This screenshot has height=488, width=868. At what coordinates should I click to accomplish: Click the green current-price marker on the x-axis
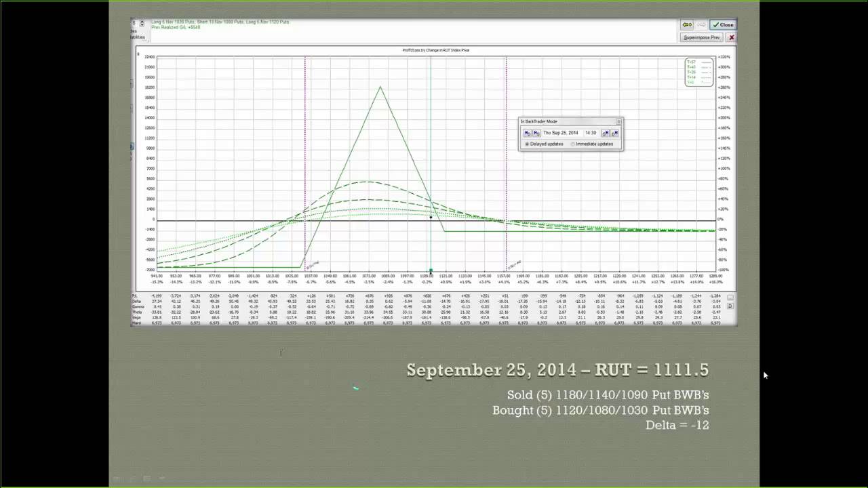(431, 271)
